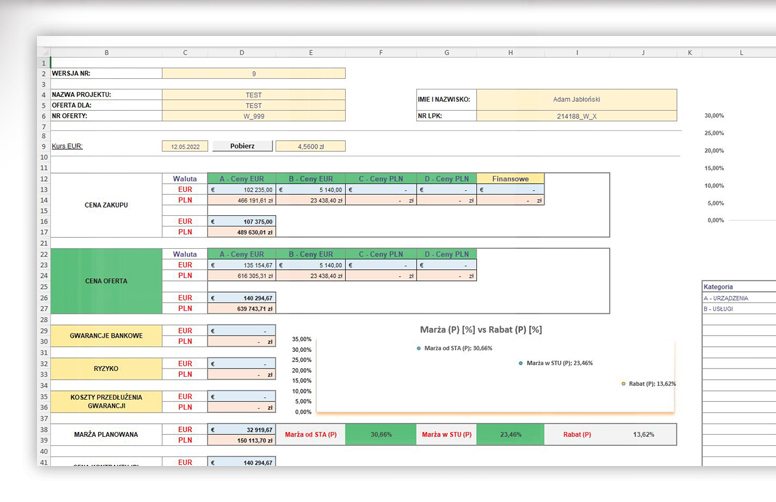Click the 4,5600 zł exchange rate cell

pos(310,146)
